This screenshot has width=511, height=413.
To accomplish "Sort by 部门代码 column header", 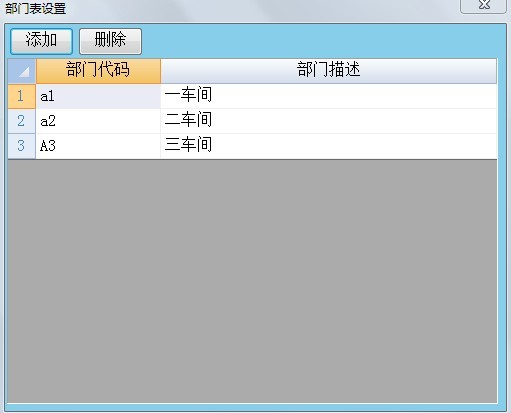I will point(98,71).
